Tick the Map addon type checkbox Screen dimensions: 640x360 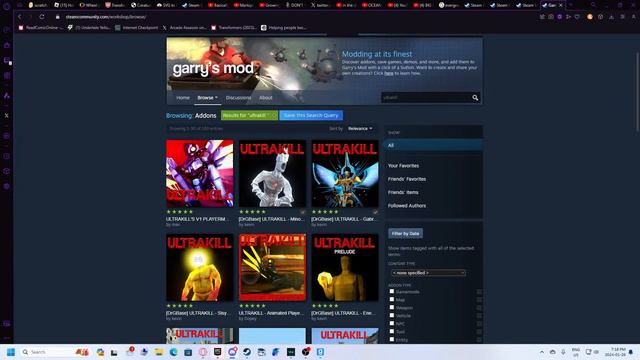392,299
